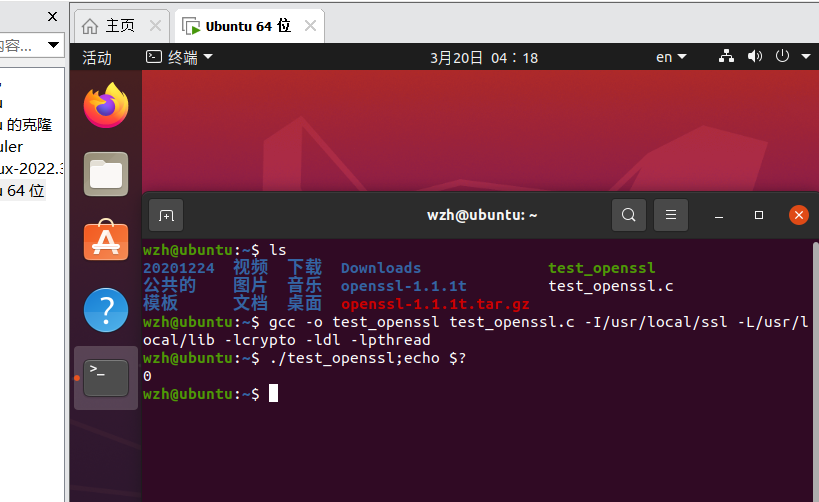Open the clock showing 3月20日 04:18
This screenshot has height=502, width=819.
click(484, 57)
